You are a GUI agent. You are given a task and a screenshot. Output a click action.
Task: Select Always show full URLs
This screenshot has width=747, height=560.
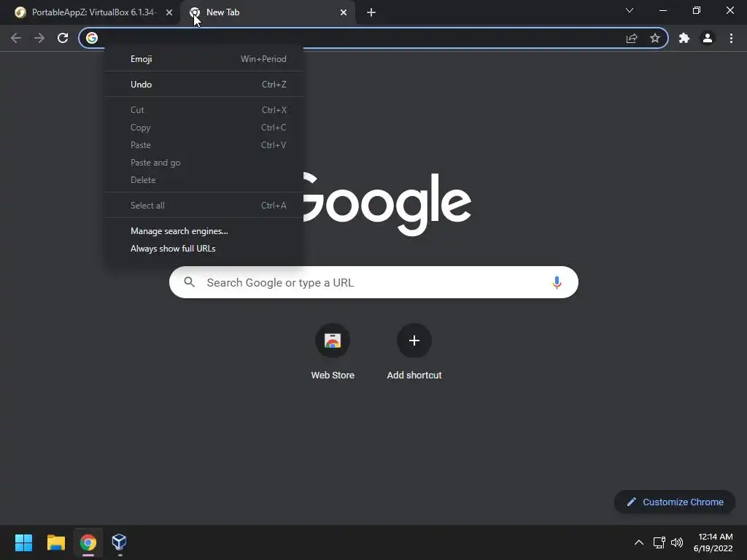[204, 249]
